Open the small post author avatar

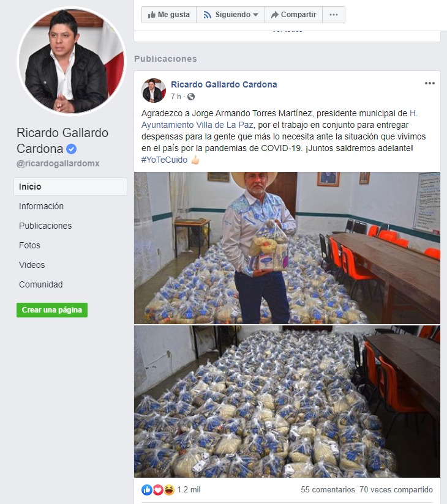pyautogui.click(x=154, y=91)
